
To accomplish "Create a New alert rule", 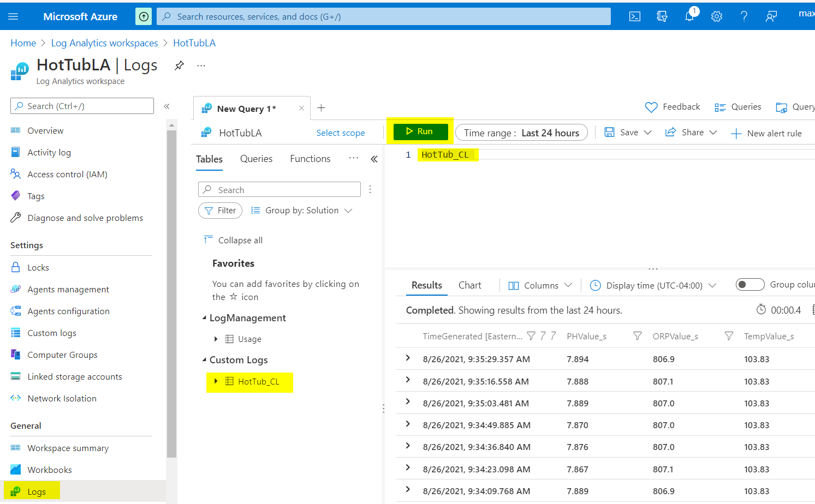I will pos(766,133).
